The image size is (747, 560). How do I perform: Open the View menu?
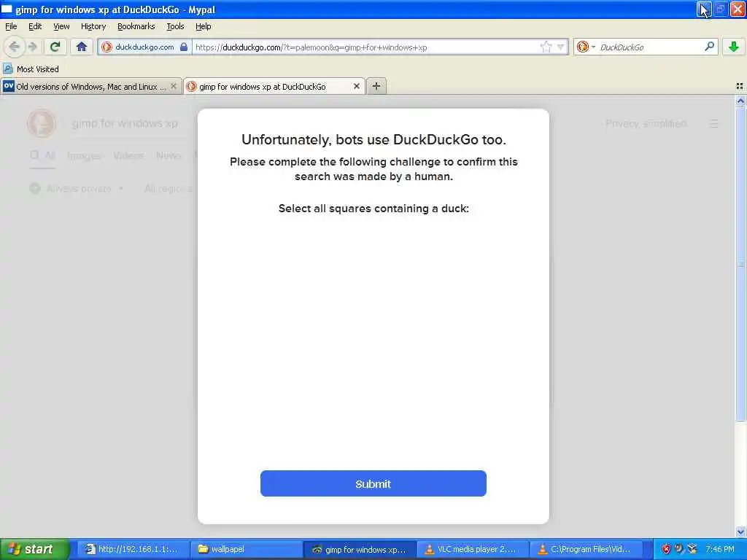[61, 26]
